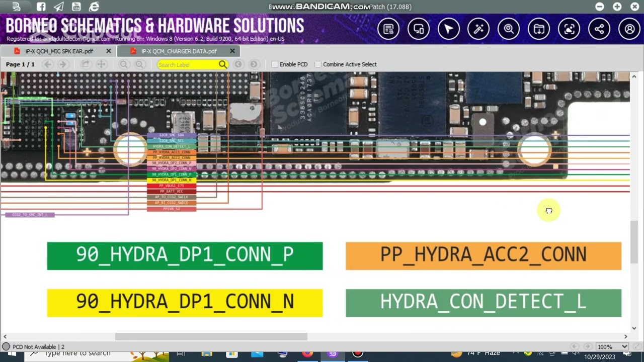The width and height of the screenshot is (644, 362).
Task: Minimize the Borneo Schematics window
Action: 599,7
